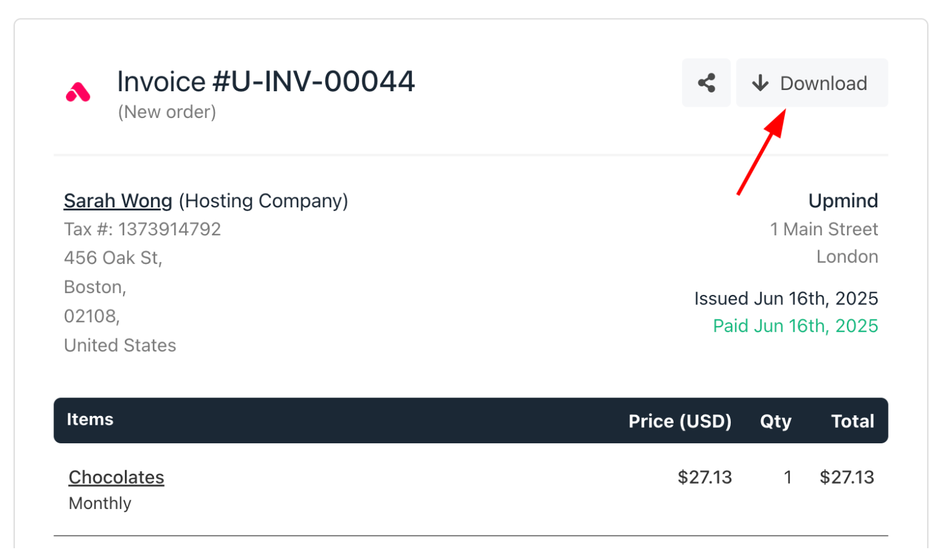Click the Price (USD) column header
Viewport: 942px width, 560px height.
click(x=680, y=421)
